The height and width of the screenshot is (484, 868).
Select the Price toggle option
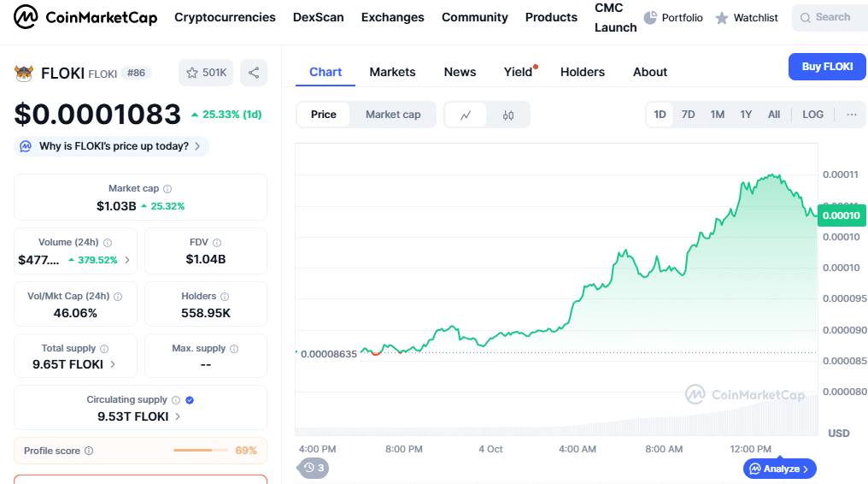(x=324, y=115)
